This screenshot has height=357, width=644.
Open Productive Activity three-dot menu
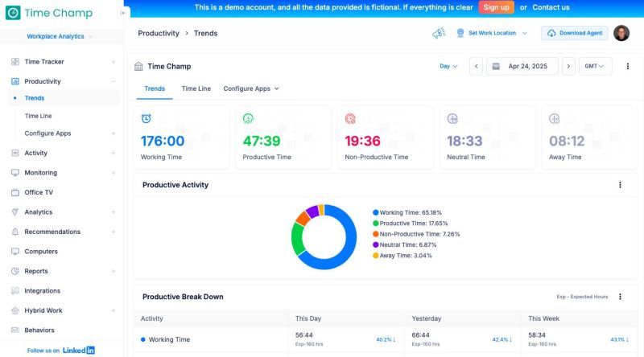pyautogui.click(x=620, y=185)
